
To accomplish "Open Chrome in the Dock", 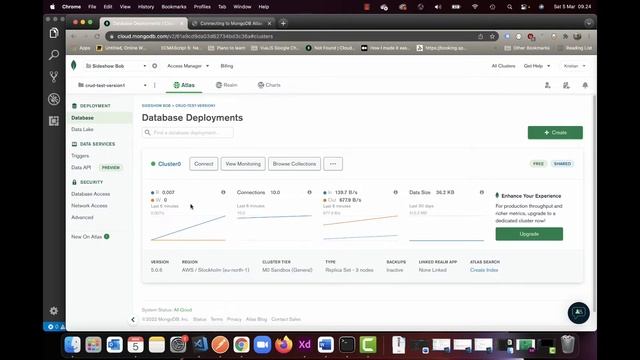I will [241, 345].
